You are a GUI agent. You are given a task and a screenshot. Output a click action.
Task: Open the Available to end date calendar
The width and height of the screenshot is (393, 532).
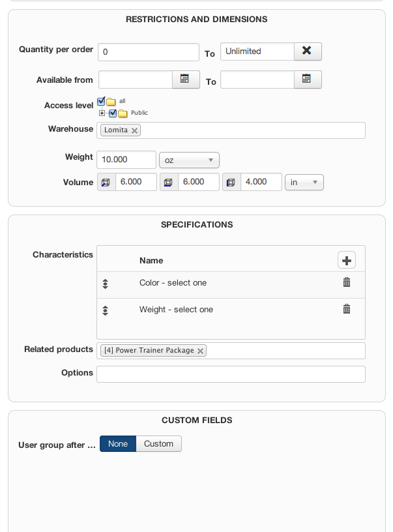pos(307,80)
